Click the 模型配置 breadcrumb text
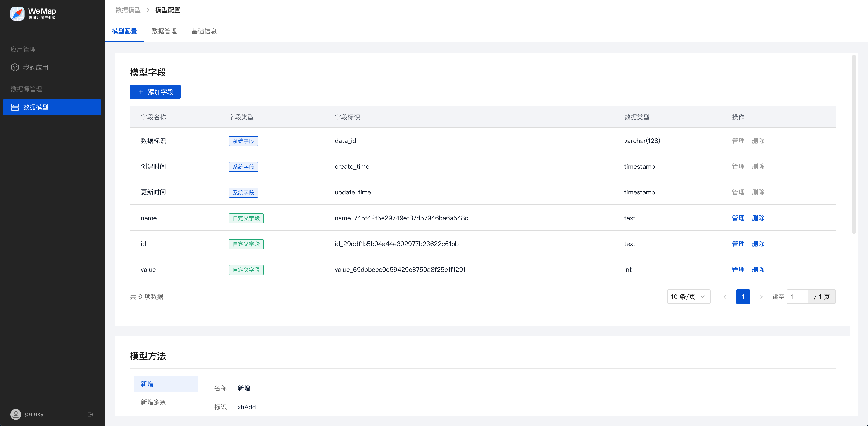868x426 pixels. (168, 10)
